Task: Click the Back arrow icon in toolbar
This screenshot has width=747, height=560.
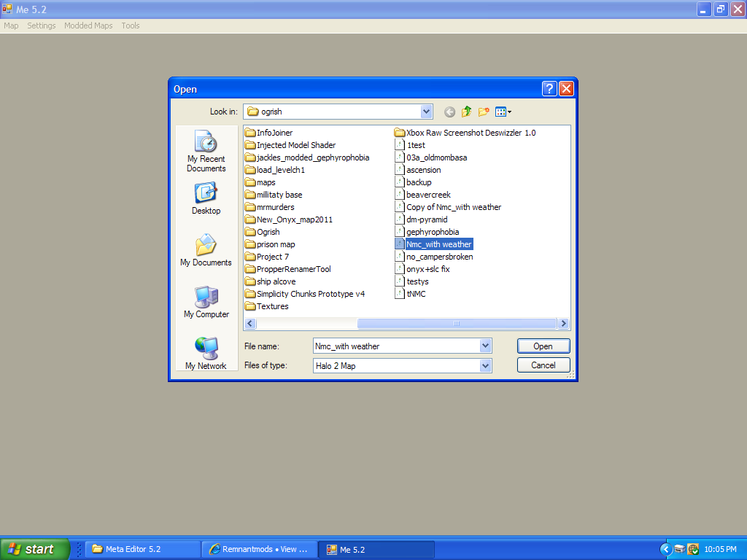Action: click(x=449, y=112)
